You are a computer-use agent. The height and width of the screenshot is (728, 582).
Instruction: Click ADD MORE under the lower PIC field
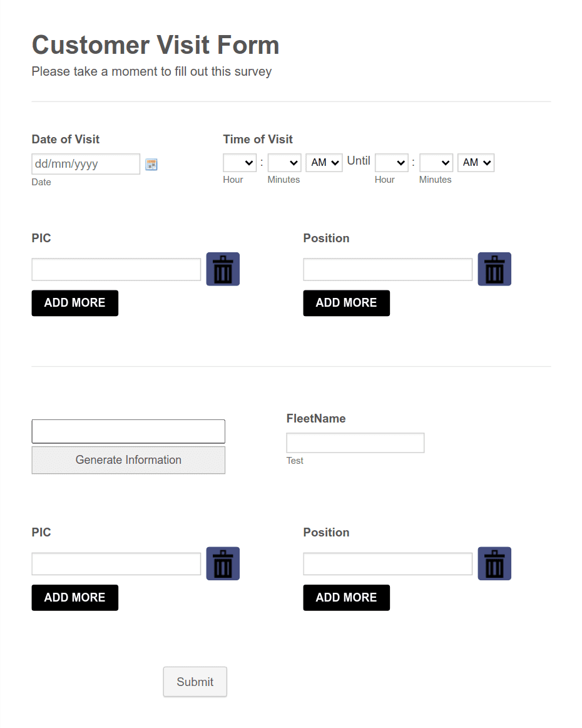pyautogui.click(x=74, y=598)
